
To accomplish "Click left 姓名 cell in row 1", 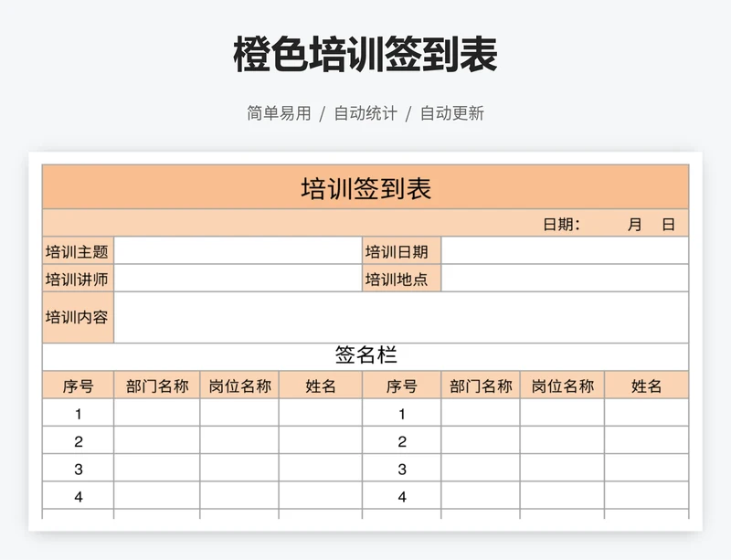I will click(x=321, y=413).
